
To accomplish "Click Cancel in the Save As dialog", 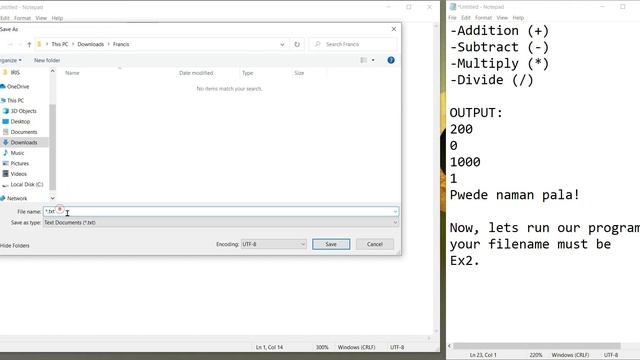I will tap(375, 244).
